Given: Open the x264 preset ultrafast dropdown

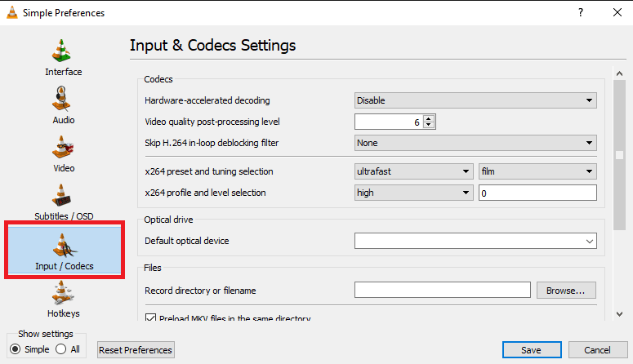Looking at the screenshot, I should 414,171.
